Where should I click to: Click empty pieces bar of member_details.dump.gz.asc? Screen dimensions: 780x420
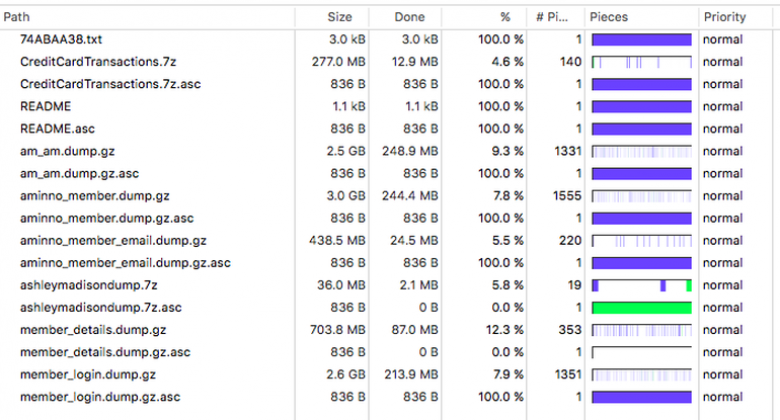[641, 353]
